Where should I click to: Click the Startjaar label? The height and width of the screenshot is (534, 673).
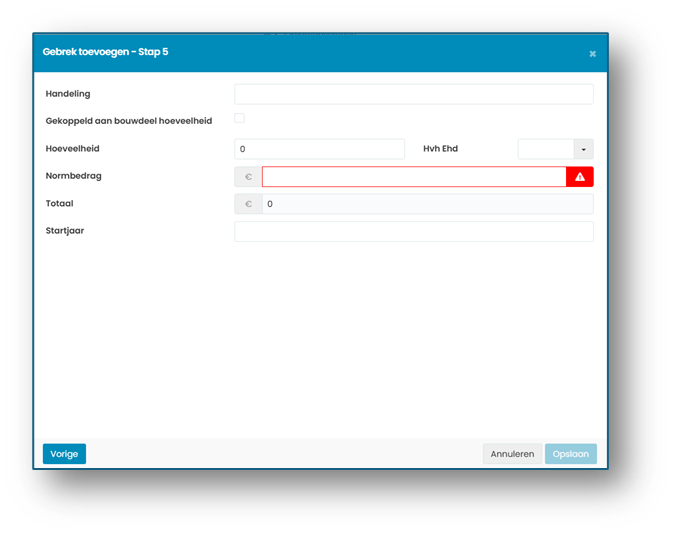(65, 231)
